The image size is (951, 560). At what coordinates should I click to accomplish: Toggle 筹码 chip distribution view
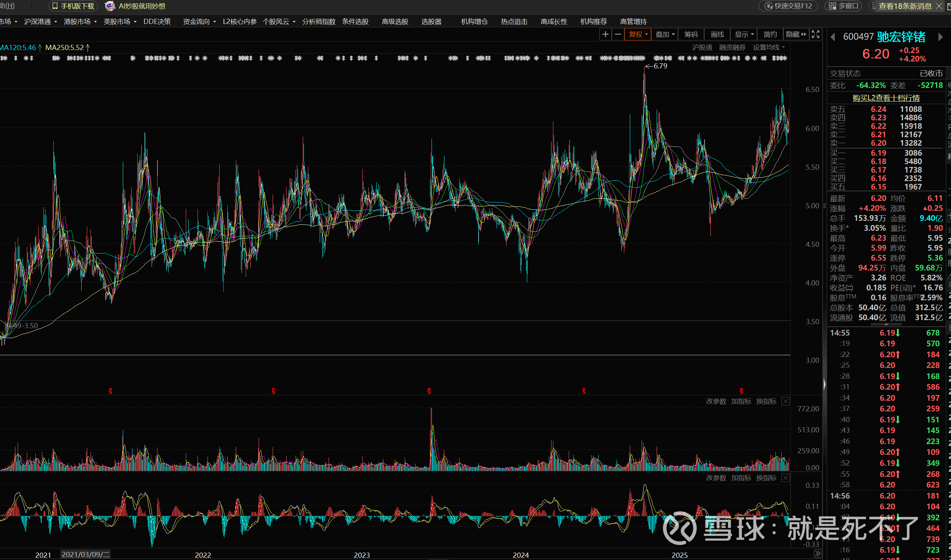click(691, 34)
